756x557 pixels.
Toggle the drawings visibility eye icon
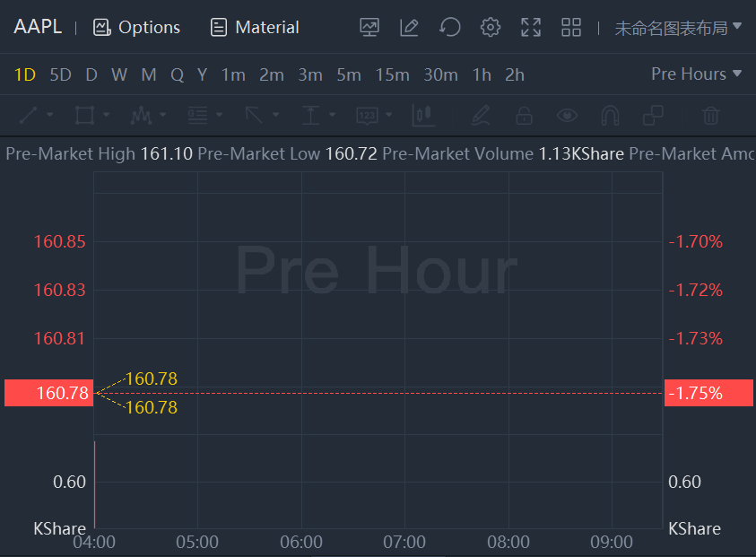pos(566,115)
